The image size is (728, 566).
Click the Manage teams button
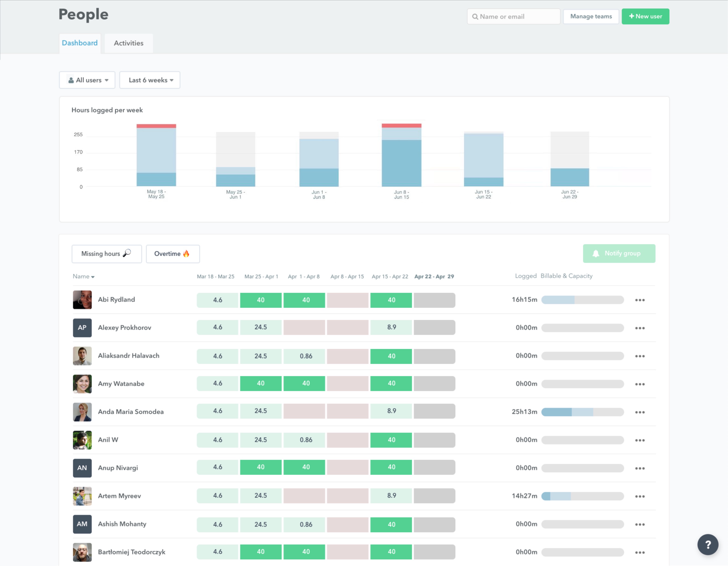click(591, 16)
